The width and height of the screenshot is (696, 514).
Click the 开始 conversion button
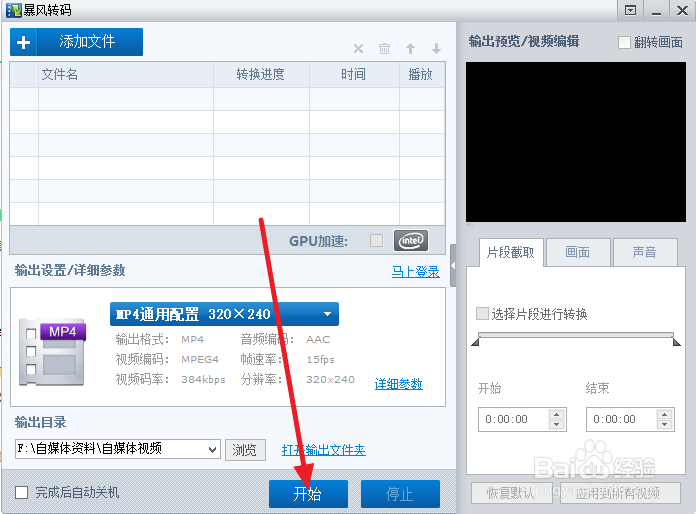[x=308, y=494]
